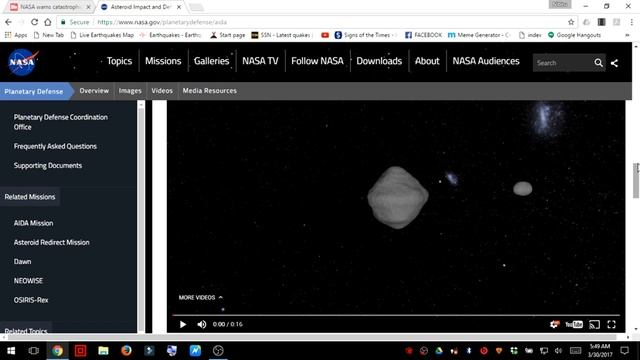
Task: Open Frequently Asked Questions link
Action: pos(55,146)
